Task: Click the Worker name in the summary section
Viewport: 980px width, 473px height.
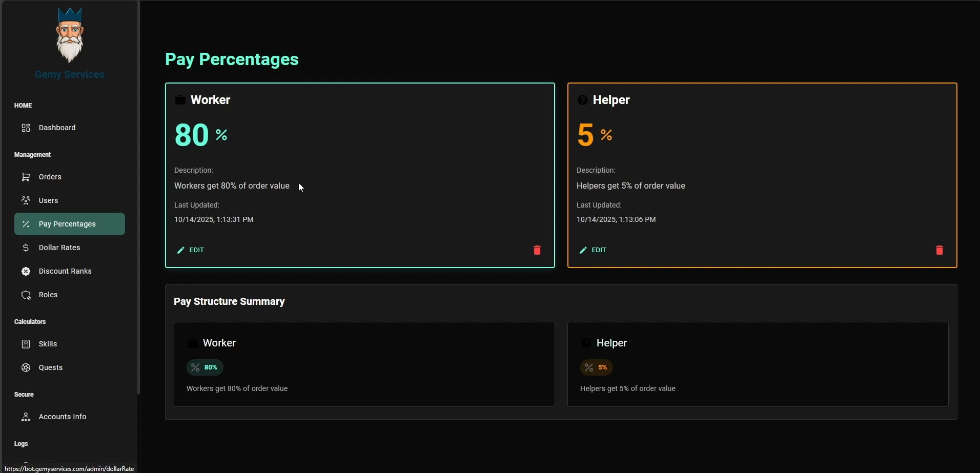Action: [219, 343]
